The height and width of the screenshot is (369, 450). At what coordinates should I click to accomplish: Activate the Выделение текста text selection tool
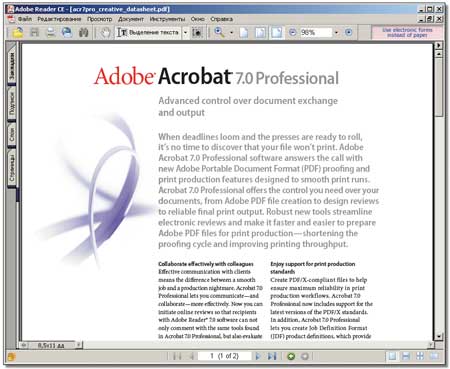pyautogui.click(x=148, y=32)
